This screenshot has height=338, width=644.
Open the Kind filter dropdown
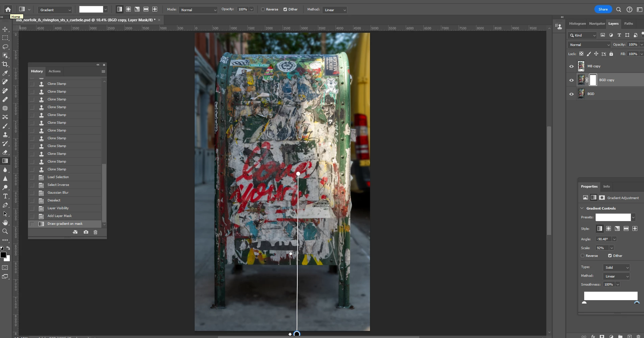click(583, 35)
